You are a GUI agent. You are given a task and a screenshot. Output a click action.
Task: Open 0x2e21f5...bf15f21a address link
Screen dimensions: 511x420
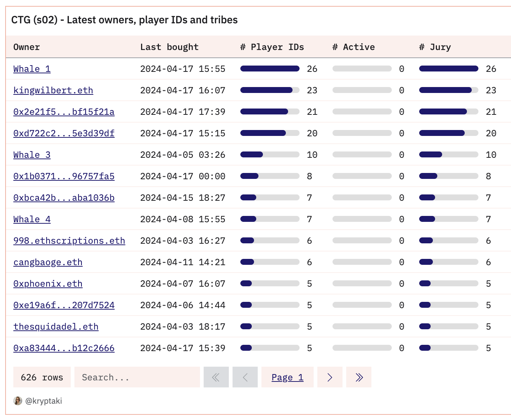64,112
